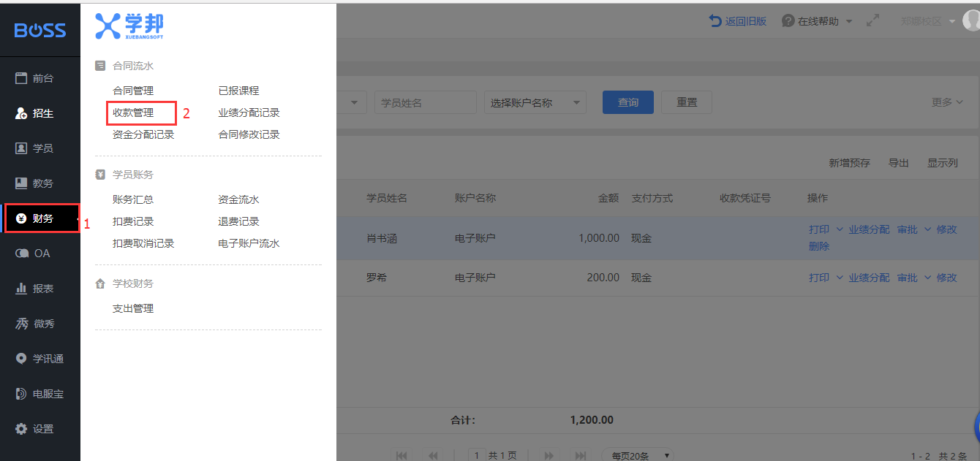Click 修改 in 肖书涵 row
This screenshot has width=980, height=461.
946,229
